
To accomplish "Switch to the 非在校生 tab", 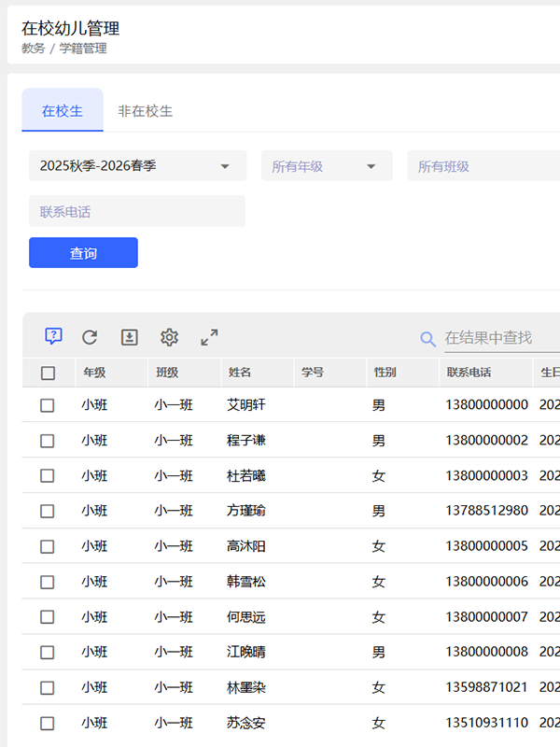I will pos(145,111).
